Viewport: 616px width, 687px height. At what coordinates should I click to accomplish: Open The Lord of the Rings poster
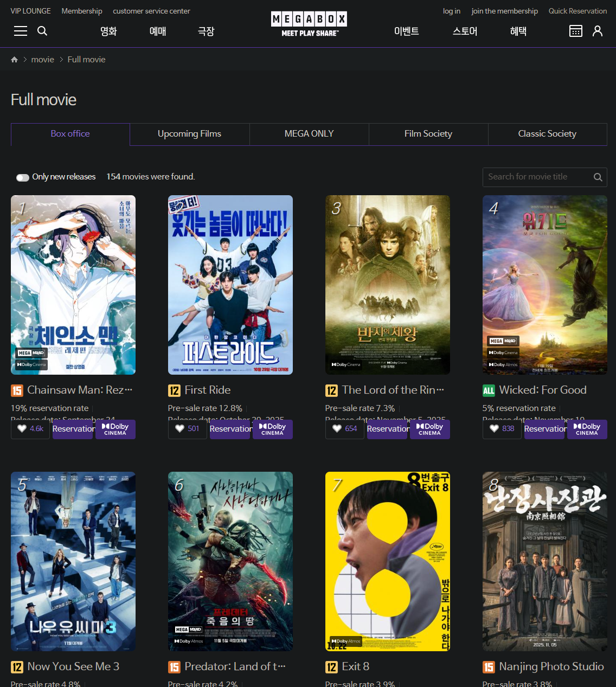[388, 285]
